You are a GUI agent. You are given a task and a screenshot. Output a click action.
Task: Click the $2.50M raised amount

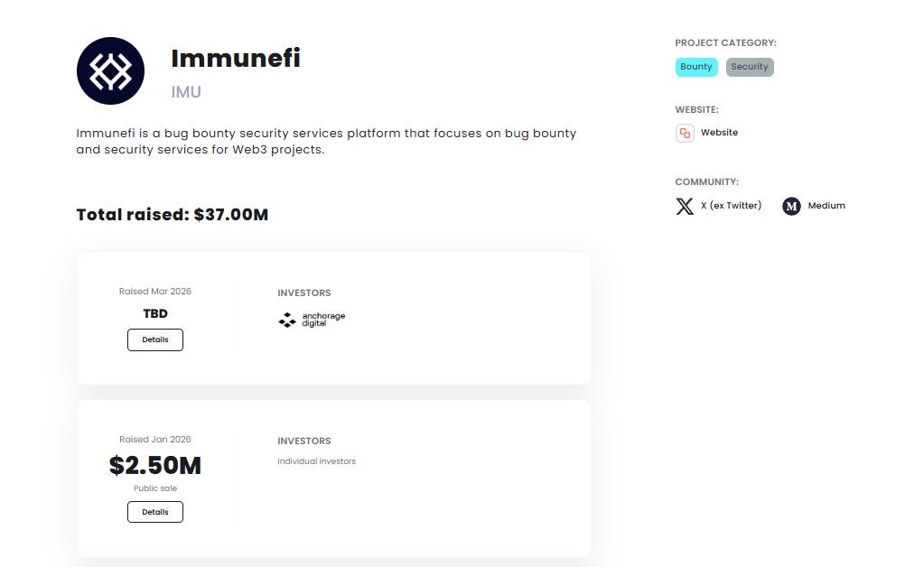pos(154,465)
